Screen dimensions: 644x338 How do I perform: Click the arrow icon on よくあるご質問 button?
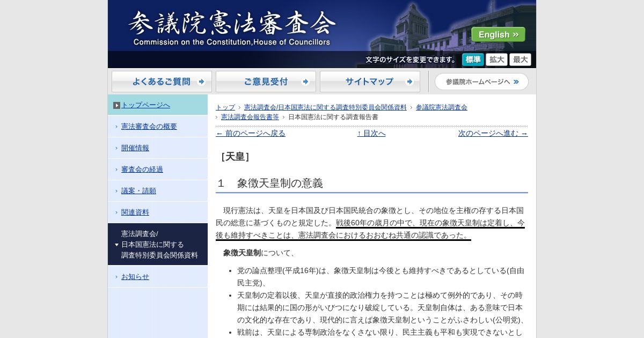[202, 82]
